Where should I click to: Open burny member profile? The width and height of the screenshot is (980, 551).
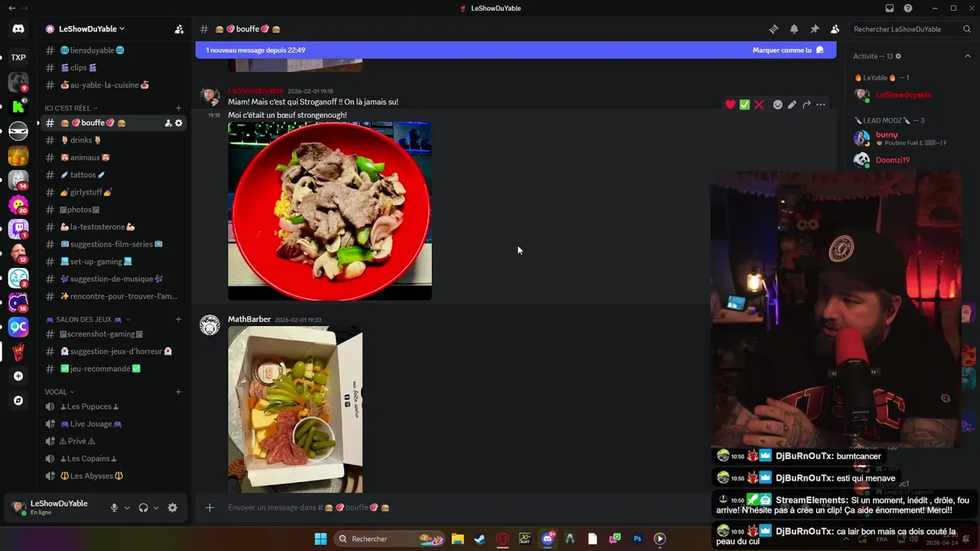(903, 139)
